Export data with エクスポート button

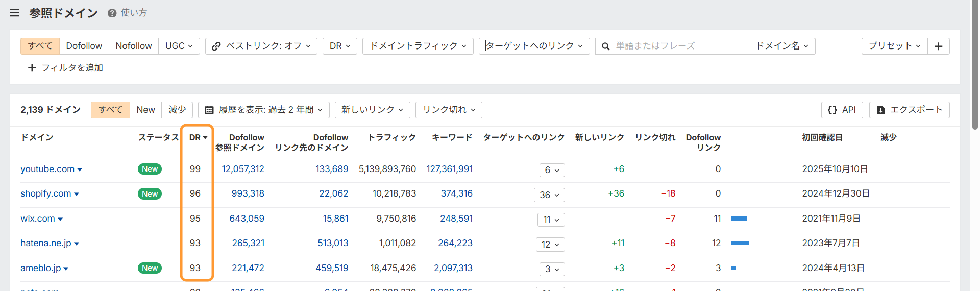(909, 110)
